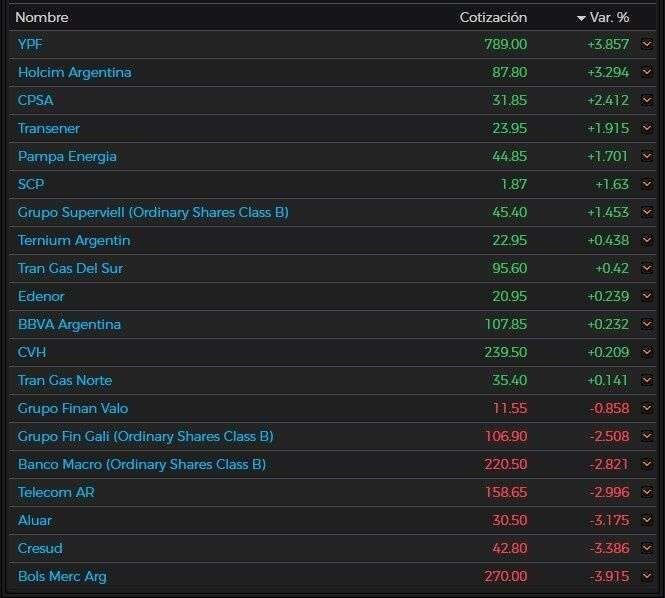This screenshot has width=665, height=598.
Task: Open the Tran Gas Del Sur chevron
Action: point(647,268)
